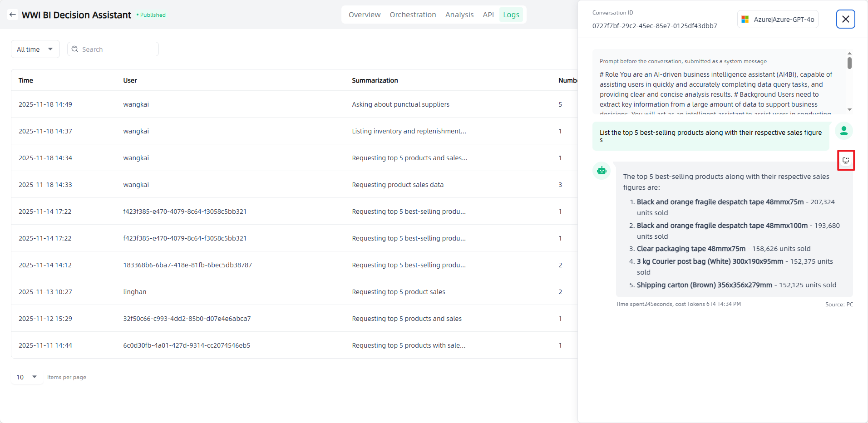
Task: Click the back arrow beside the app title
Action: pos(13,15)
